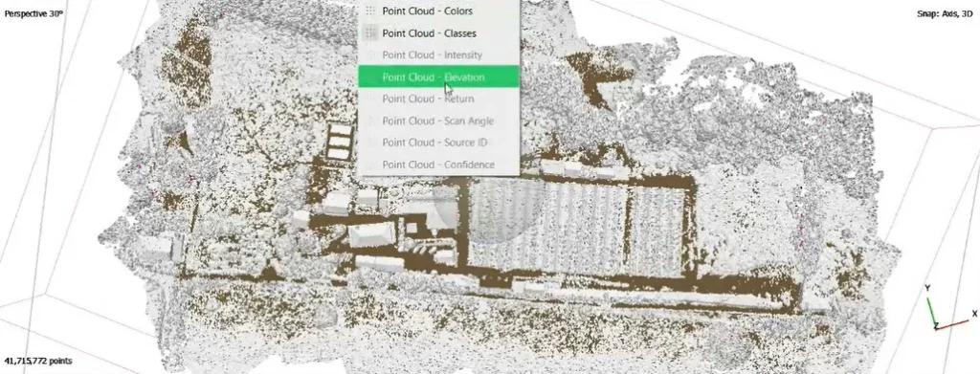Switch to Point Cloud - Elevation view
The image size is (980, 374).
tap(438, 77)
